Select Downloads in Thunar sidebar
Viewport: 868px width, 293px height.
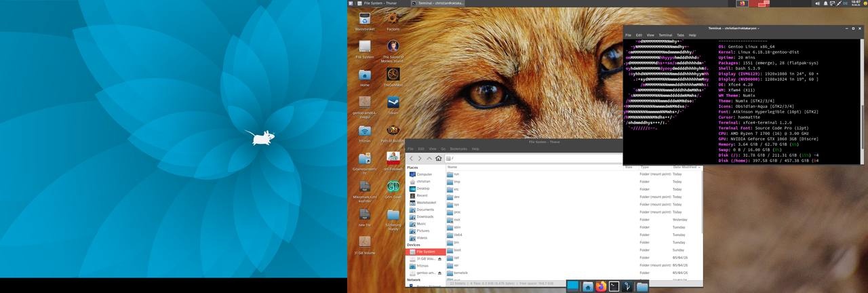tap(425, 216)
